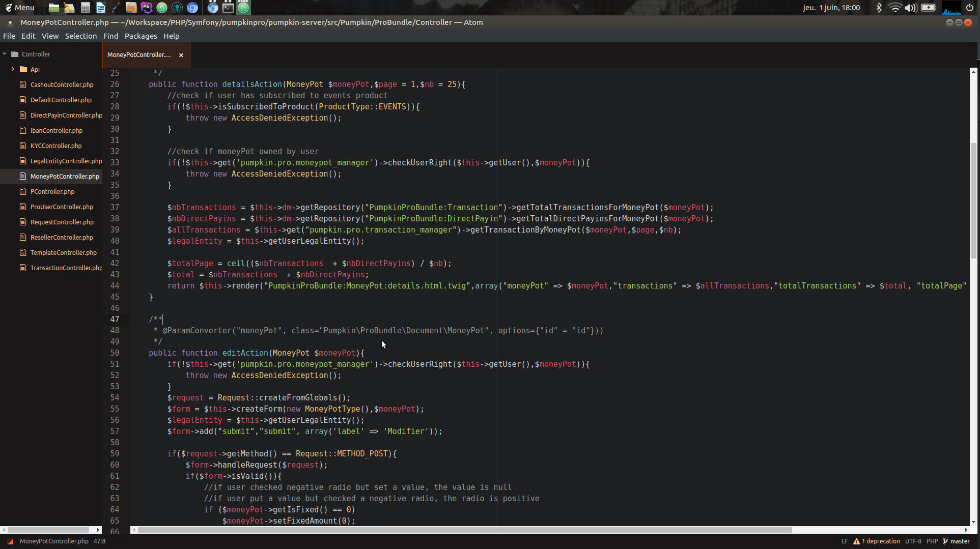Open DefaultController.php in the tree
The image size is (980, 549).
click(x=61, y=100)
